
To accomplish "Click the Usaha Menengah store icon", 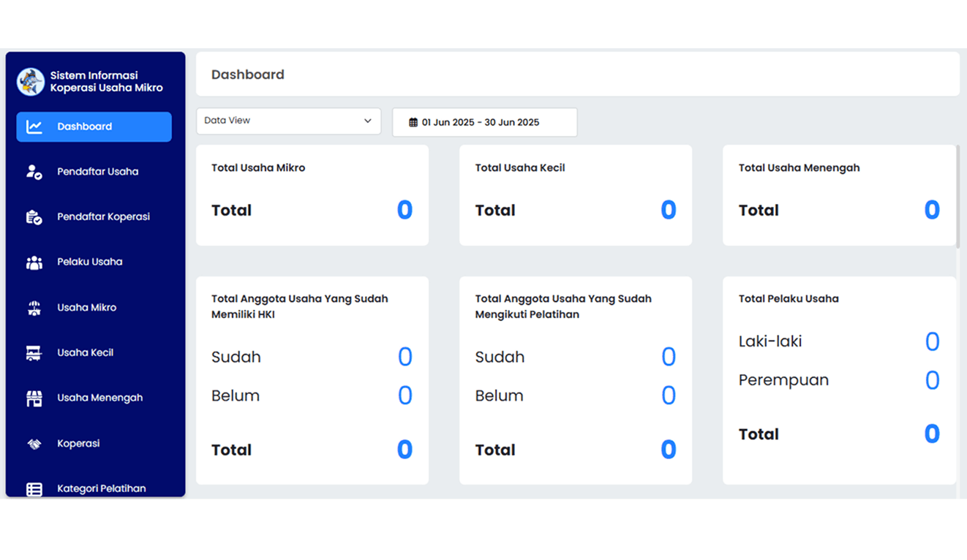I will click(34, 398).
